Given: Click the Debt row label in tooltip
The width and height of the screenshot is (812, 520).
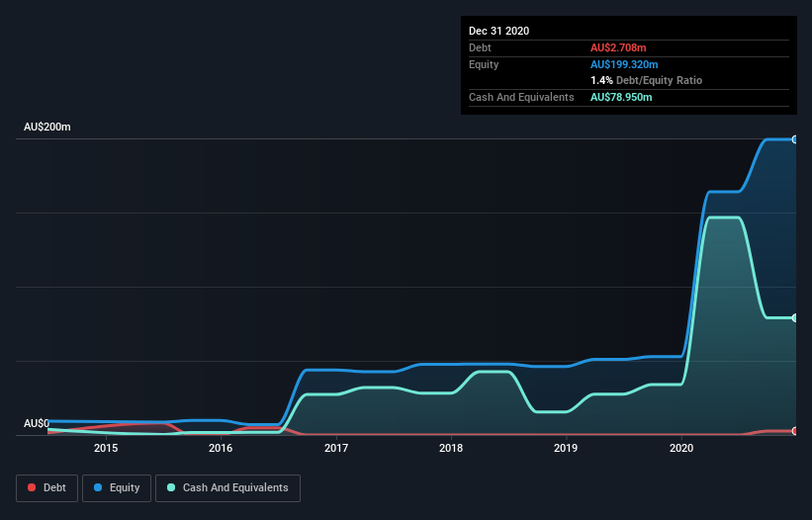Looking at the screenshot, I should (480, 47).
